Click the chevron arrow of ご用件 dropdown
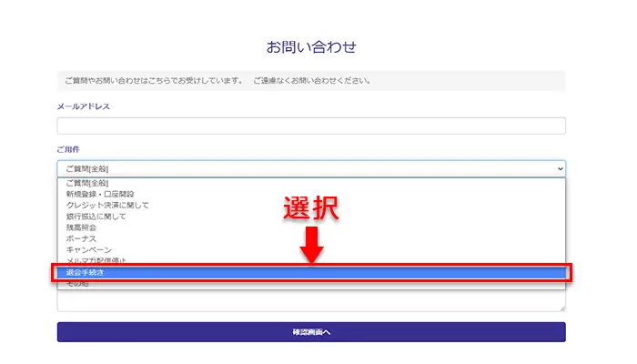The width and height of the screenshot is (637, 364). pyautogui.click(x=559, y=168)
